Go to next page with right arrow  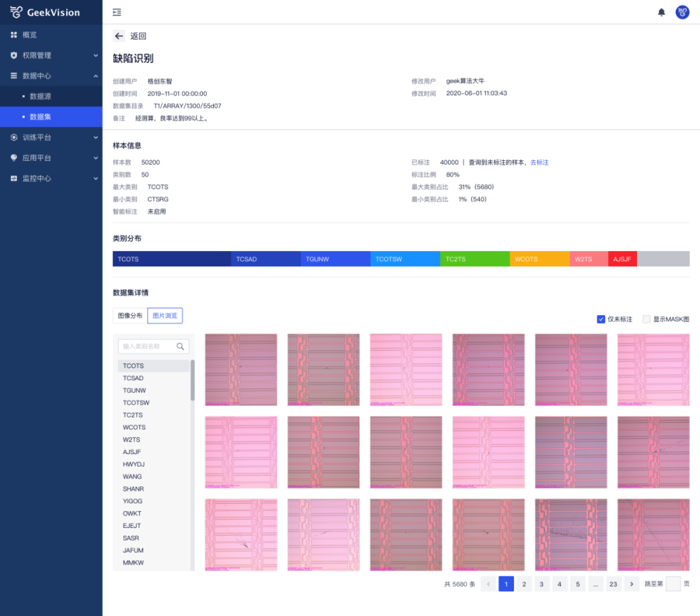631,584
